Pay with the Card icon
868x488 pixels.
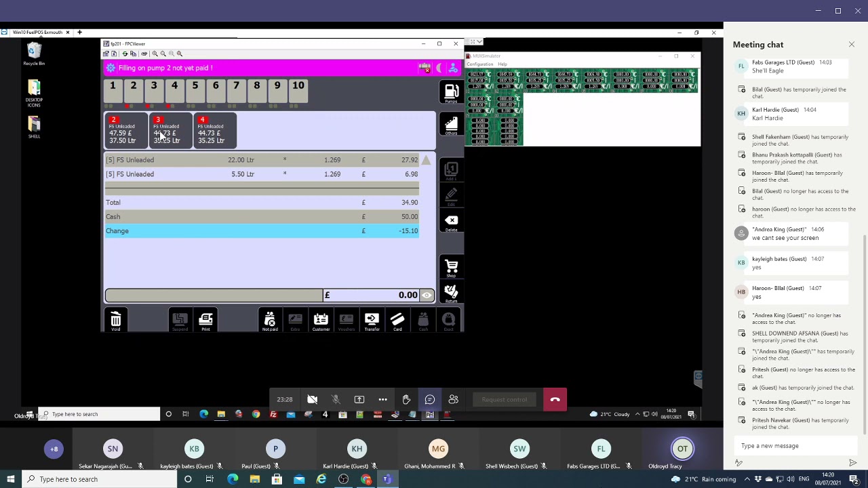(397, 320)
